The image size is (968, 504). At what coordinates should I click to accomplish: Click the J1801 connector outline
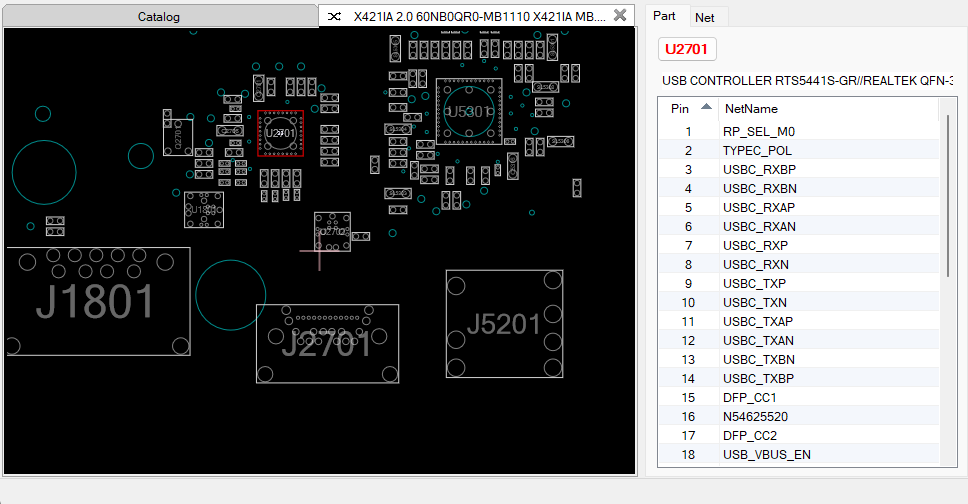click(x=99, y=301)
